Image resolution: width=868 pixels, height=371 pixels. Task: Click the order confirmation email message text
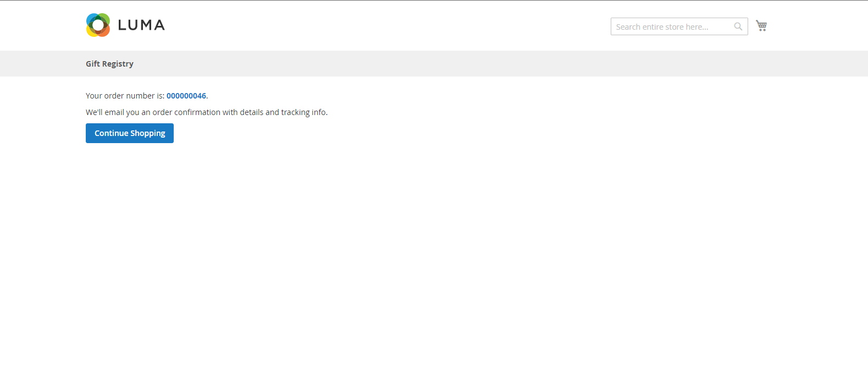(207, 112)
